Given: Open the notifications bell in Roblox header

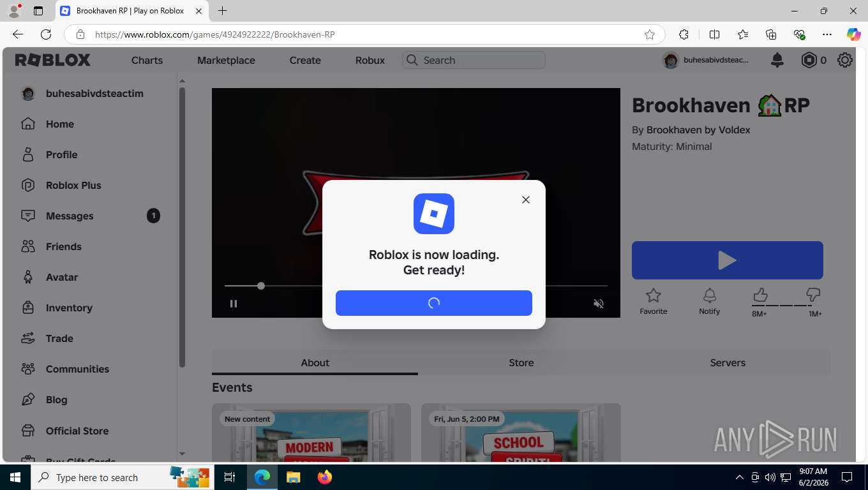Looking at the screenshot, I should 777,60.
